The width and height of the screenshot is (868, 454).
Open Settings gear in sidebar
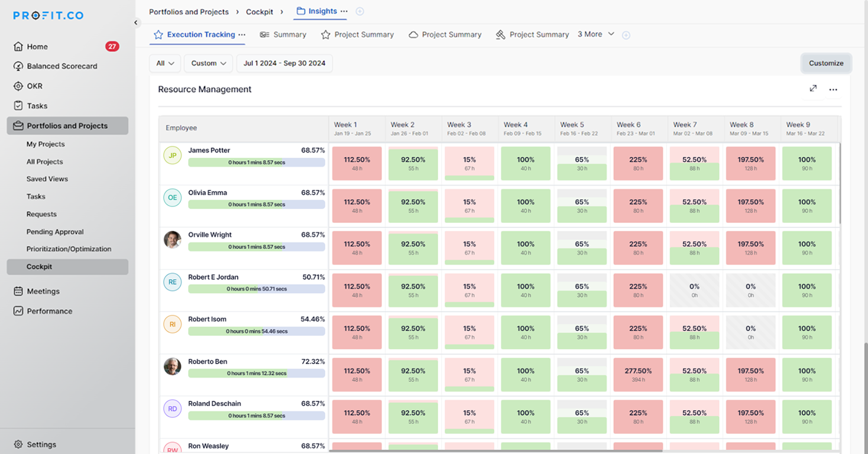(18, 445)
